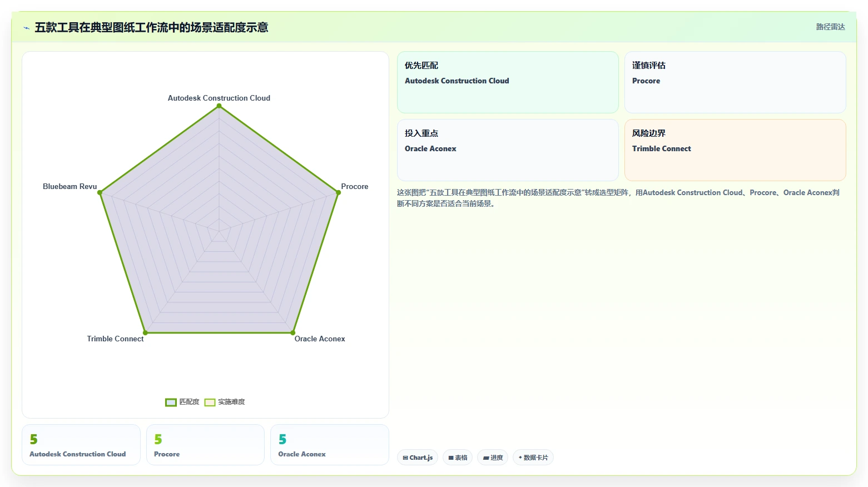The height and width of the screenshot is (487, 868).
Task: Click the Oracle Aconex axis label on the radar
Action: [x=320, y=339]
